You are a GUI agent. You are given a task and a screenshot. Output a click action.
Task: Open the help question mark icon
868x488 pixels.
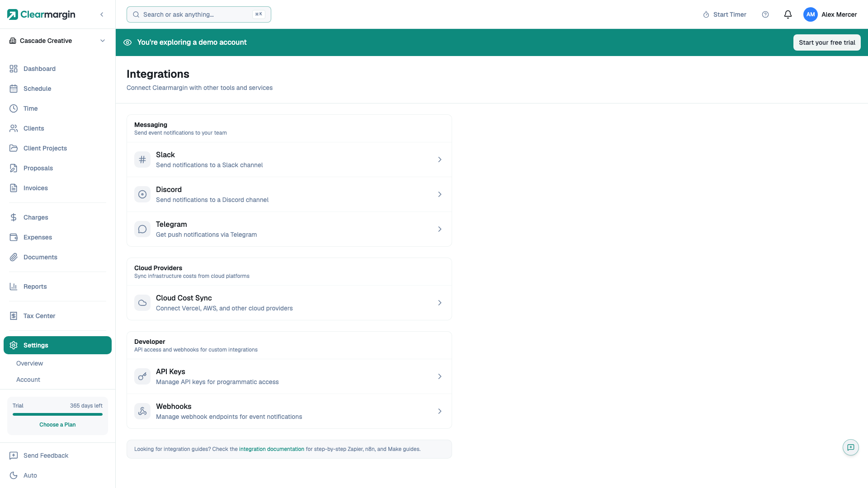click(x=765, y=14)
